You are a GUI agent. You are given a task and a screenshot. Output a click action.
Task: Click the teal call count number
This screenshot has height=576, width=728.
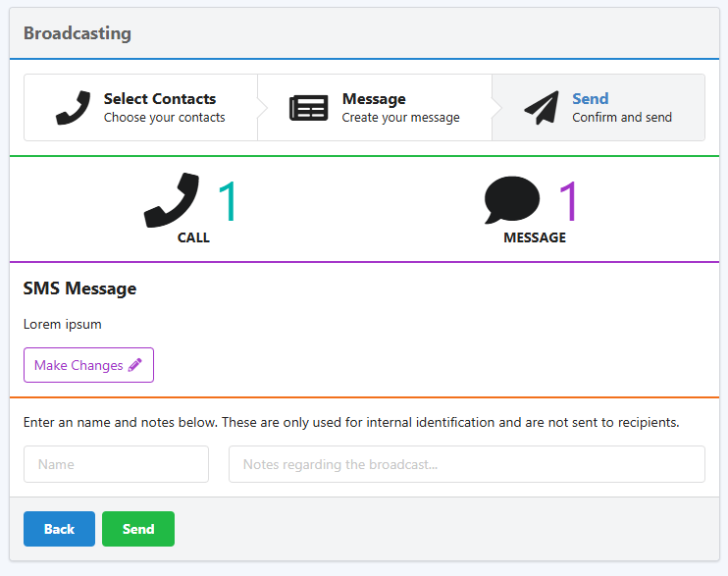[228, 201]
